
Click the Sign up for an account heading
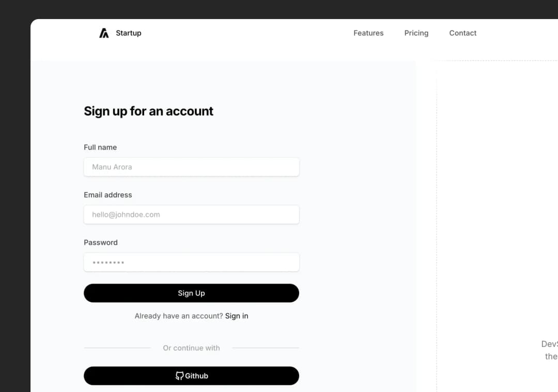(x=148, y=111)
